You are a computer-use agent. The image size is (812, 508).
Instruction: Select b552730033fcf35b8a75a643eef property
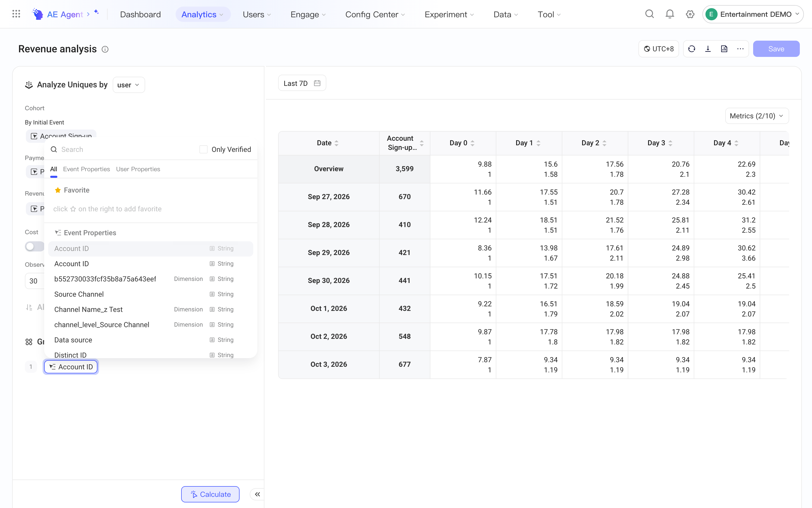(x=151, y=279)
